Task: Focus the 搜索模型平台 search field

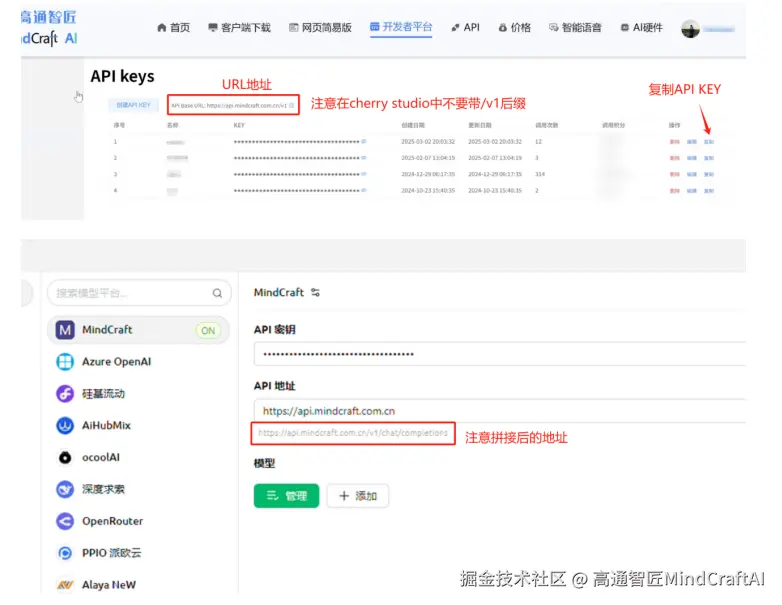Action: tap(139, 293)
